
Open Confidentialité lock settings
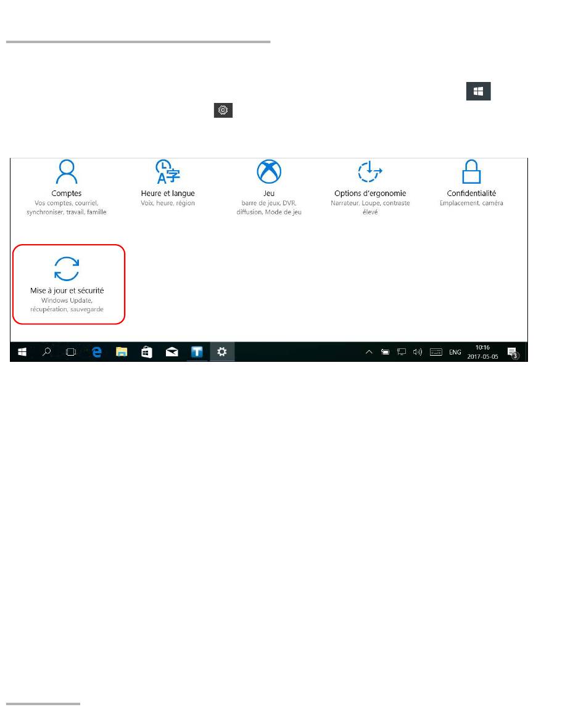point(471,183)
